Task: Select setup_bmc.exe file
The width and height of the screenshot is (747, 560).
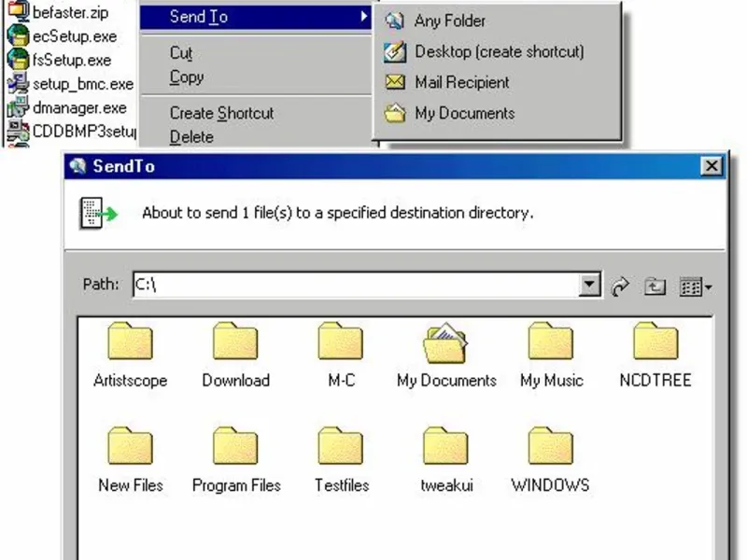Action: (83, 84)
